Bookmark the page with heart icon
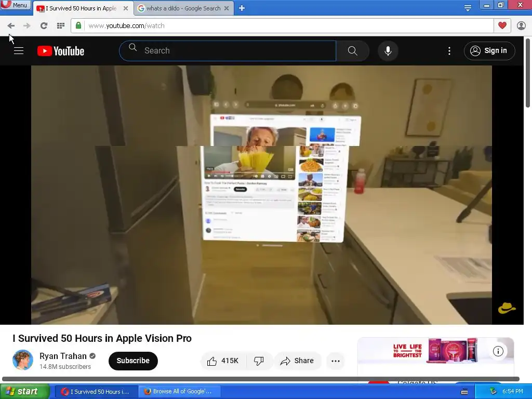The height and width of the screenshot is (399, 532). coord(502,25)
